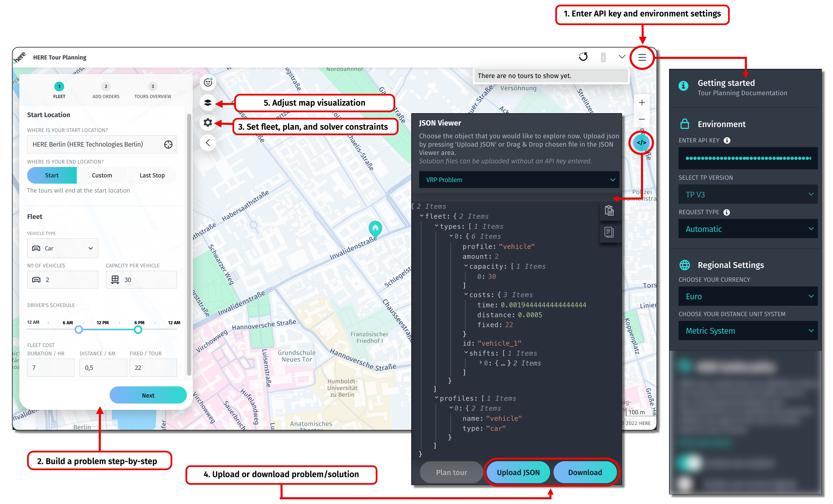833x504 pixels.
Task: Open the Vehicle Type Car dropdown
Action: [63, 248]
